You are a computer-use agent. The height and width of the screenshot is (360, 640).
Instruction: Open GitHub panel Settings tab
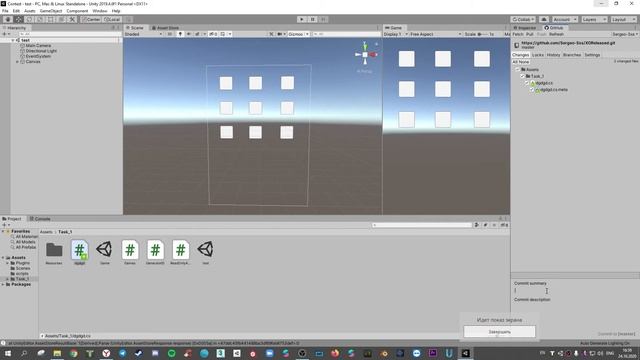pos(592,55)
